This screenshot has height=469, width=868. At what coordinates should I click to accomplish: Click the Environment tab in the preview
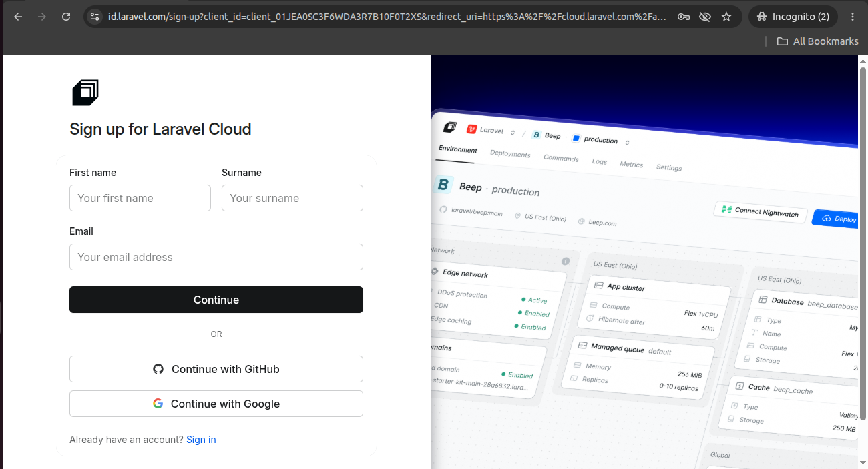(x=458, y=149)
